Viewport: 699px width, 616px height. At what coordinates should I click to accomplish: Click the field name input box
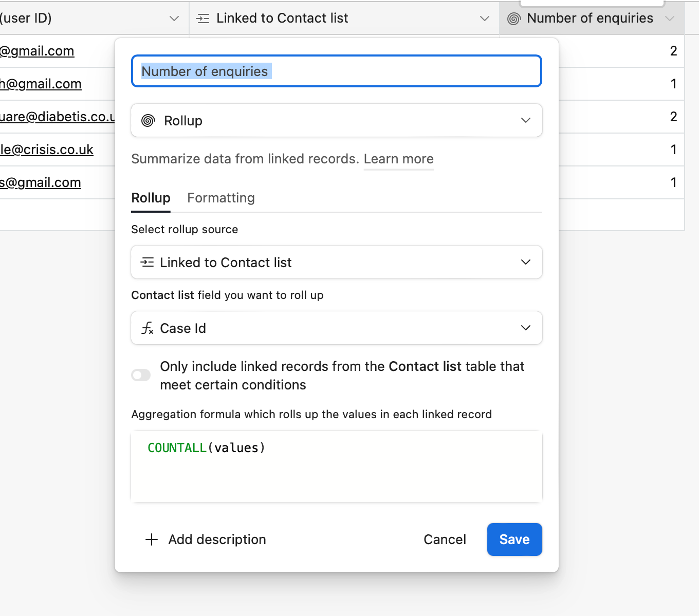click(336, 71)
